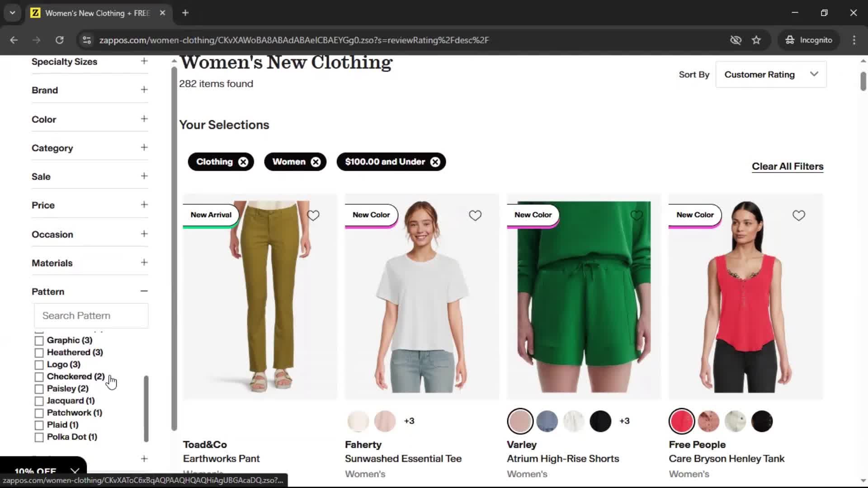Favorite the Faherty Sunwashed Essential Tee

475,216
